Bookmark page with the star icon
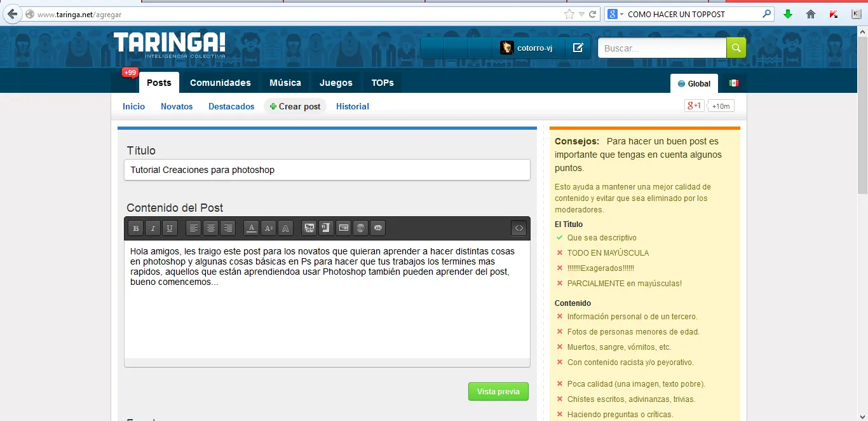 [x=569, y=14]
